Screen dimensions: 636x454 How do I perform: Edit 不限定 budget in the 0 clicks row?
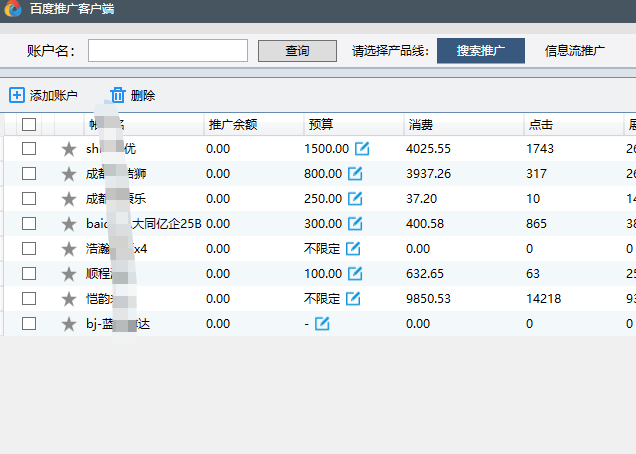[353, 249]
